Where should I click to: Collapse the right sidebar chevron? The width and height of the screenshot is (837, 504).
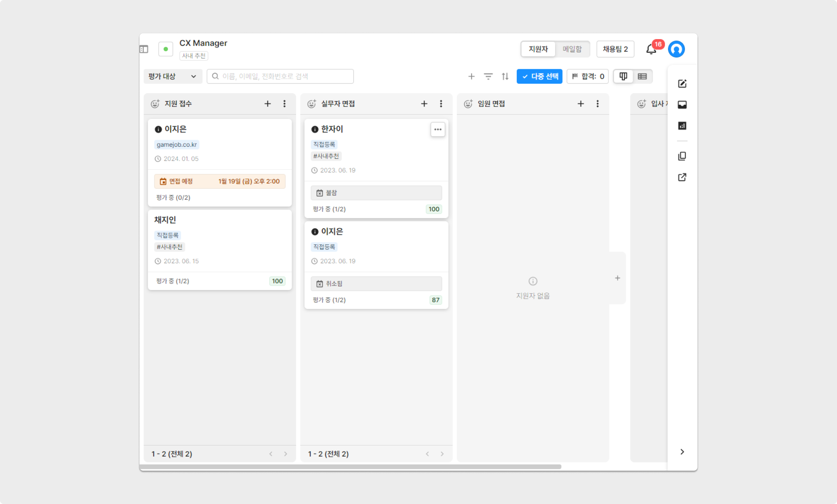click(x=682, y=451)
